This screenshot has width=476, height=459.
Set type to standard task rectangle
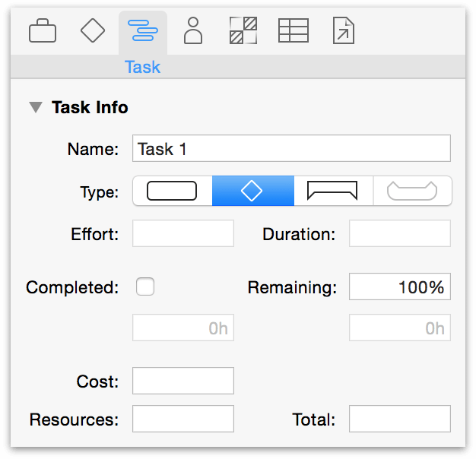pyautogui.click(x=173, y=191)
